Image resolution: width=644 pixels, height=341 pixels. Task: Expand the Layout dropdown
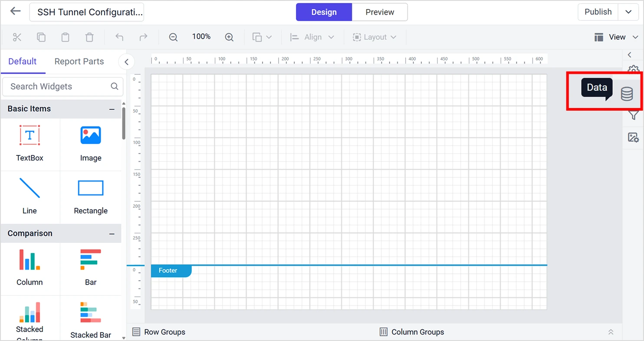375,37
